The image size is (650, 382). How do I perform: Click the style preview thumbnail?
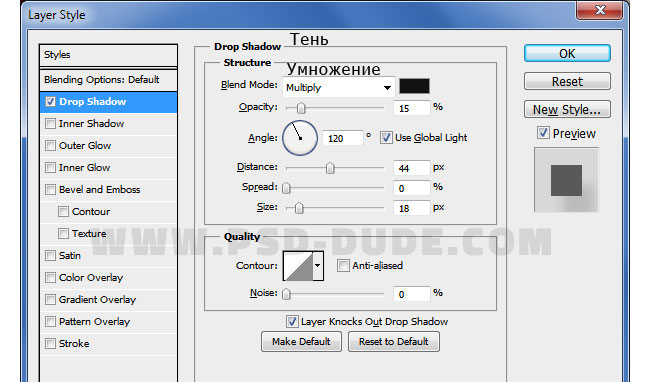566,180
